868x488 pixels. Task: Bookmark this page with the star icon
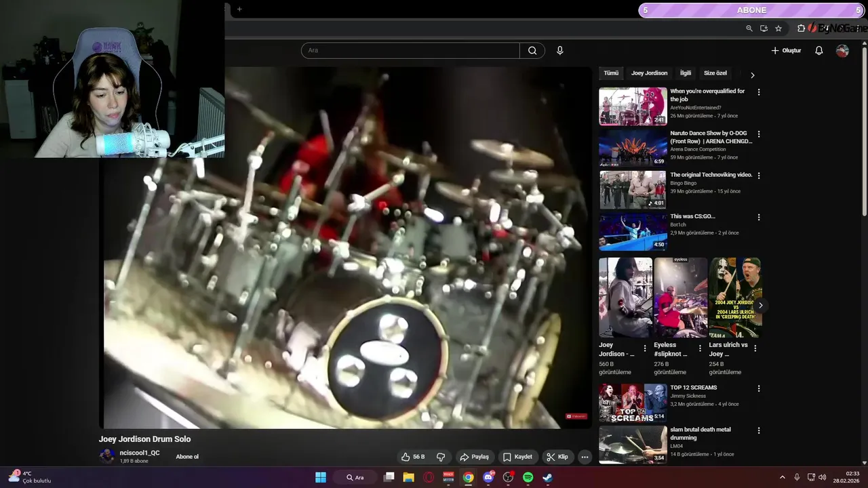tap(778, 28)
